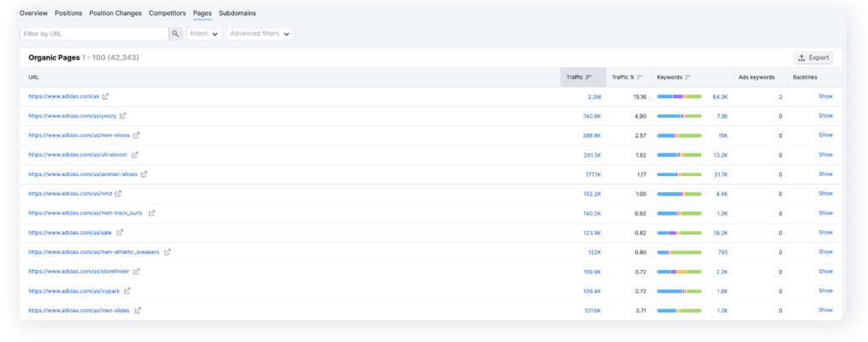Focus the Filter by URL field
868x342 pixels.
[x=94, y=34]
